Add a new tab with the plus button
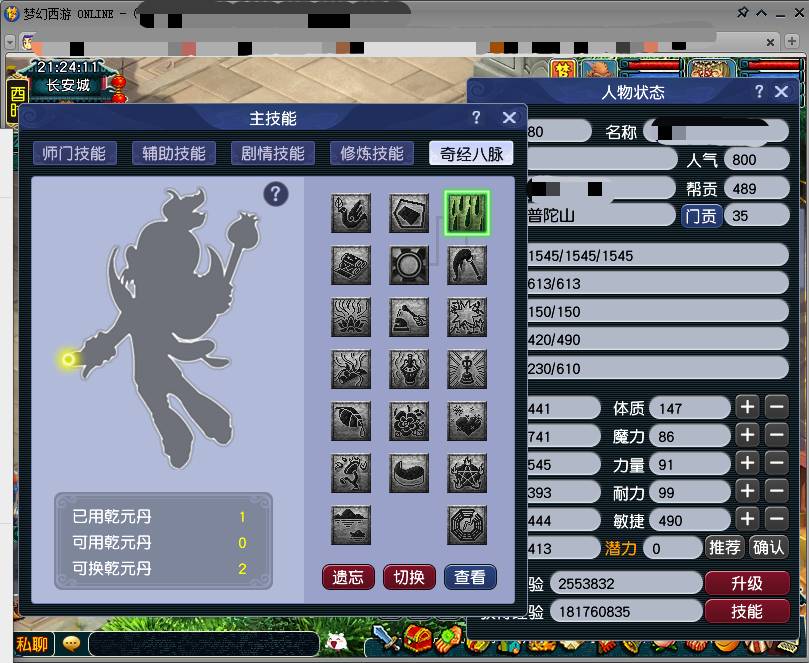 point(792,41)
